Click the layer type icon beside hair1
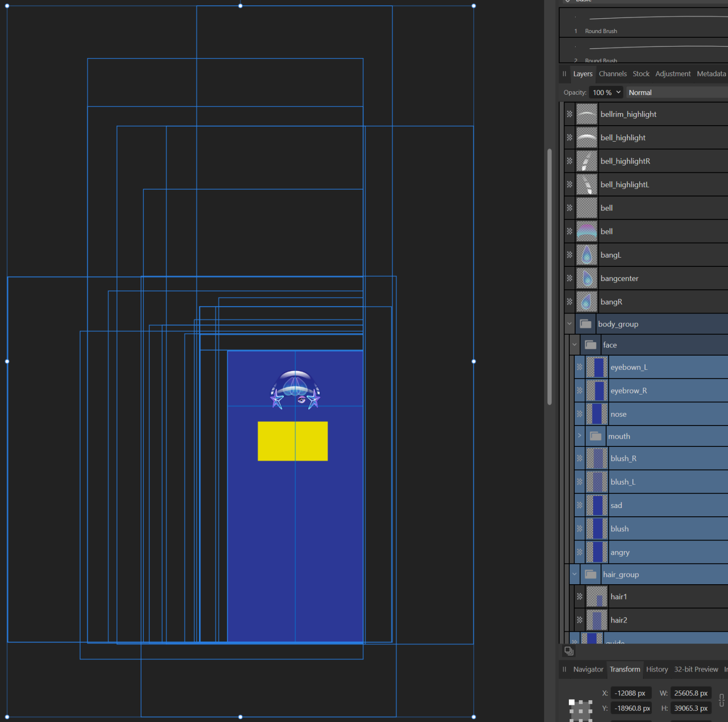The height and width of the screenshot is (722, 728). (579, 597)
